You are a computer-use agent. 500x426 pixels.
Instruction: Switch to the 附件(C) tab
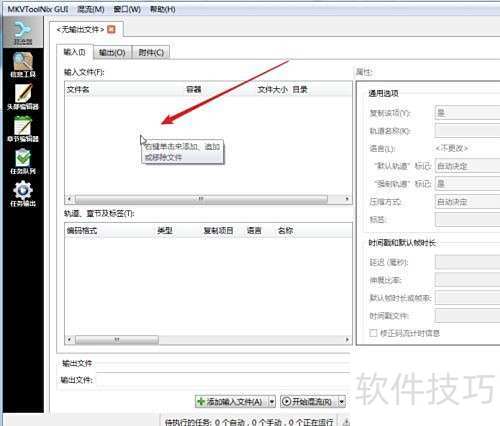(x=151, y=52)
